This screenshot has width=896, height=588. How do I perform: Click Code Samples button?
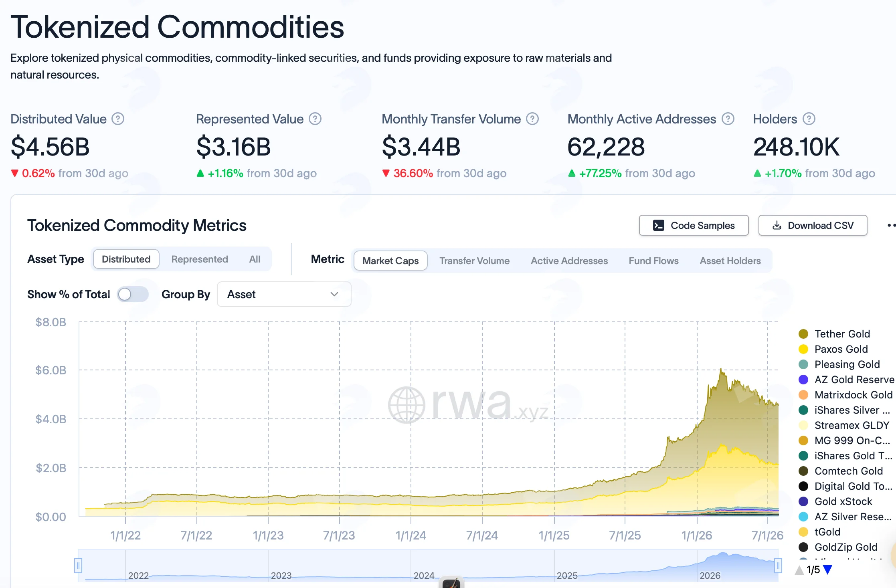pos(694,225)
